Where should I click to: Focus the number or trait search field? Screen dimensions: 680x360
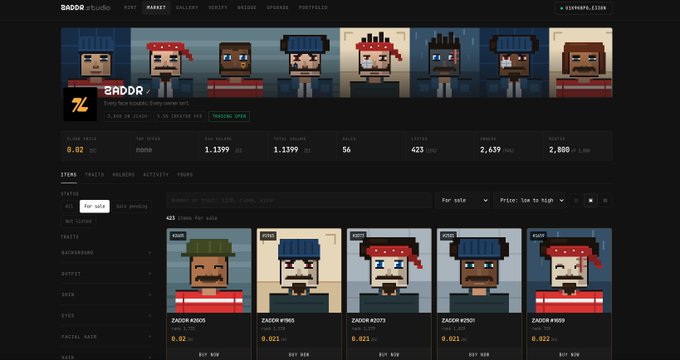(x=299, y=200)
